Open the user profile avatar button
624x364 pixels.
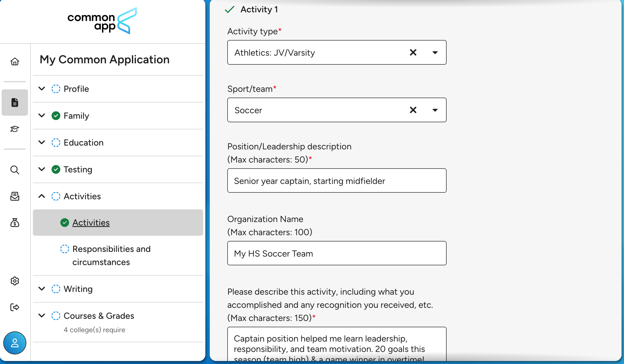point(15,343)
